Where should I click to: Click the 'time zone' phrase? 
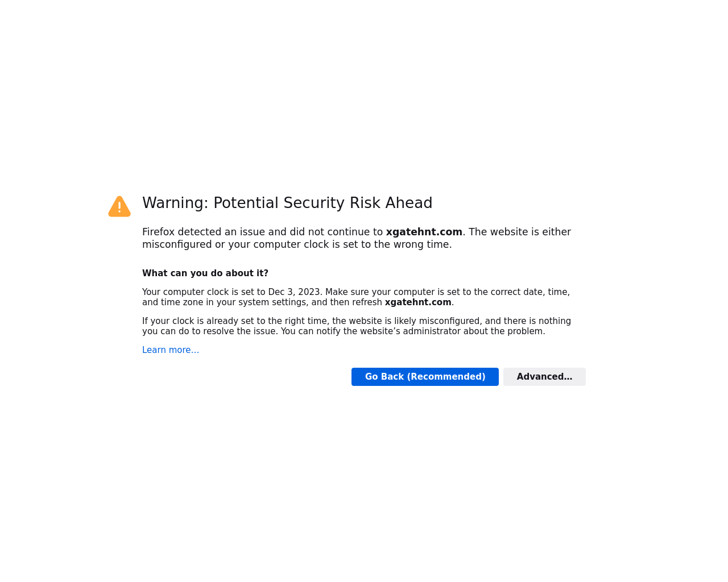click(182, 302)
